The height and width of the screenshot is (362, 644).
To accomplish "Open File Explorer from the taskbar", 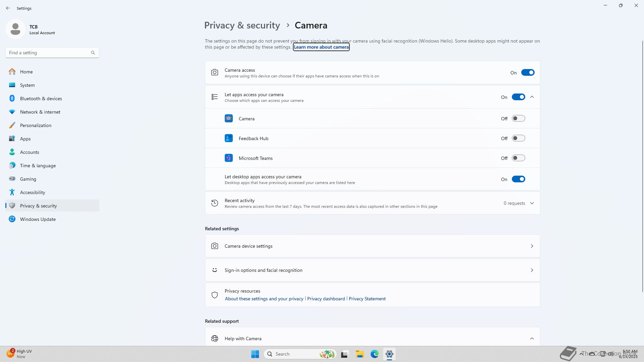I will [x=360, y=354].
